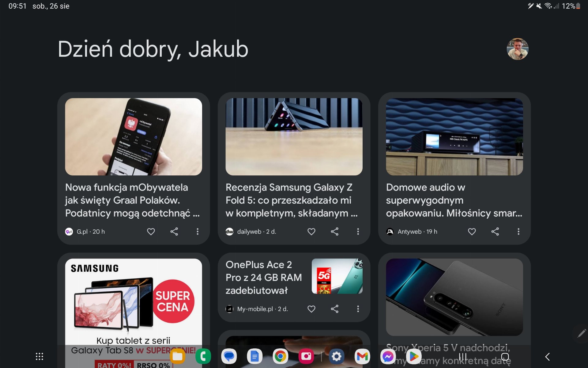The width and height of the screenshot is (588, 368).
Task: Share the mObywatel article from G.pl
Action: point(174,232)
